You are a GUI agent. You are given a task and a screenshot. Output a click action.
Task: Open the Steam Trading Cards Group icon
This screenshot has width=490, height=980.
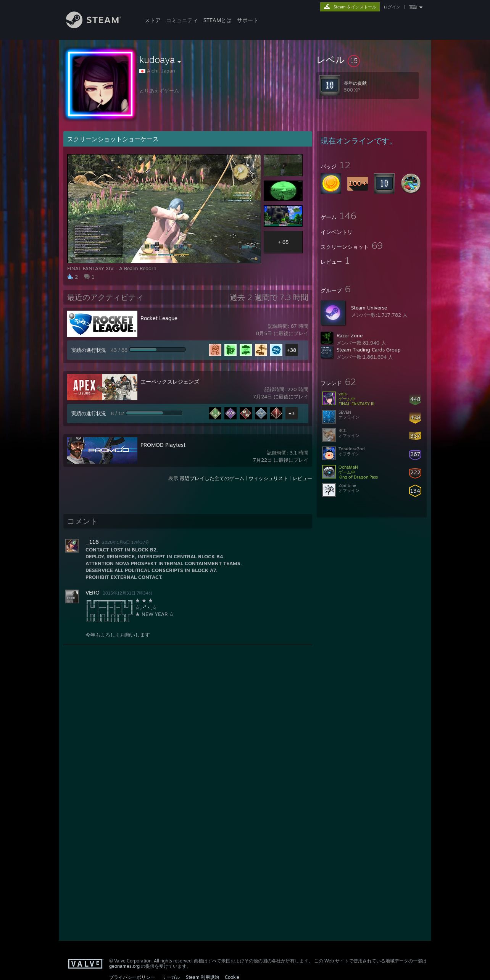pyautogui.click(x=327, y=352)
